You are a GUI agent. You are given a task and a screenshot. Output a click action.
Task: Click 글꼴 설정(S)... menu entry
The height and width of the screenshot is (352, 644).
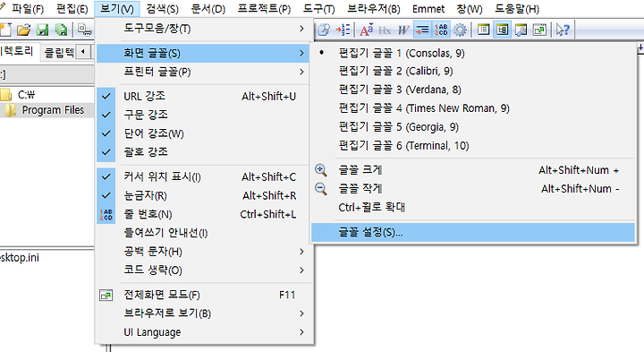pos(473,232)
